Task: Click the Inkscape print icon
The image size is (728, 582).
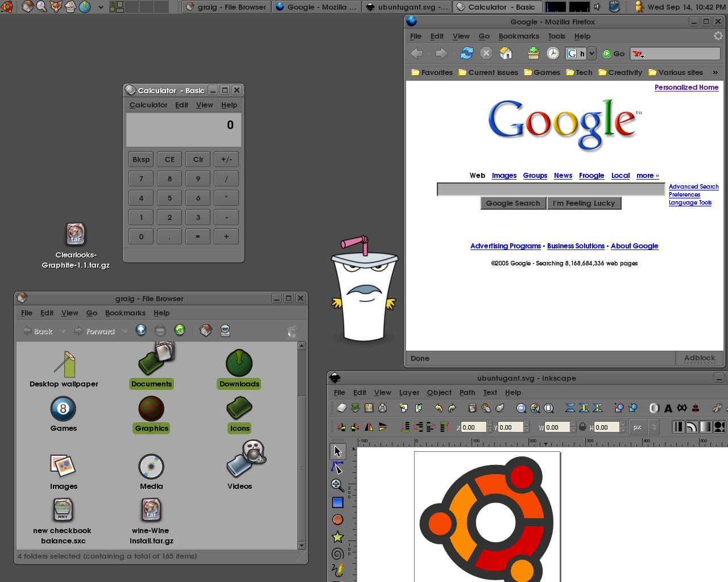Action: [383, 408]
